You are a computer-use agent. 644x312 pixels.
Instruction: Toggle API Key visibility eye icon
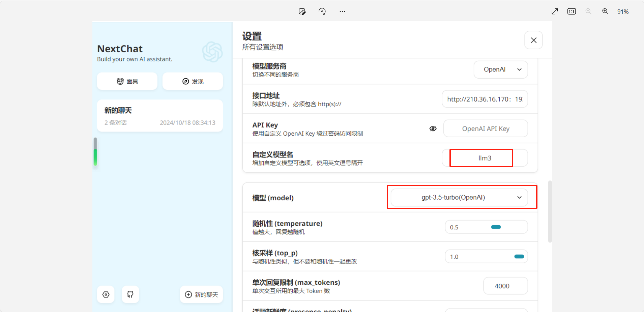point(433,129)
